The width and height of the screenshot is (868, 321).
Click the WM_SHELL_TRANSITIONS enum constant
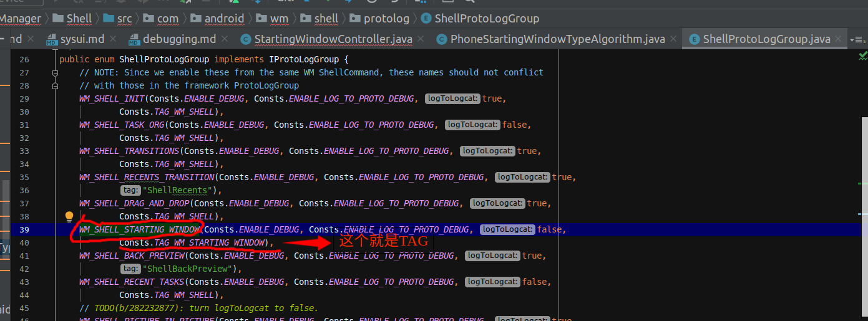[x=129, y=151]
